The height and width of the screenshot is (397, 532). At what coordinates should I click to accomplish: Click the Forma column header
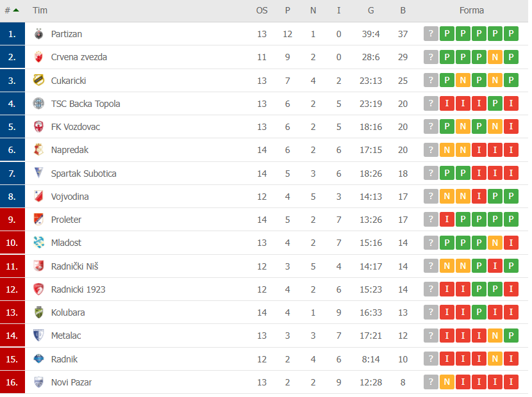[472, 10]
